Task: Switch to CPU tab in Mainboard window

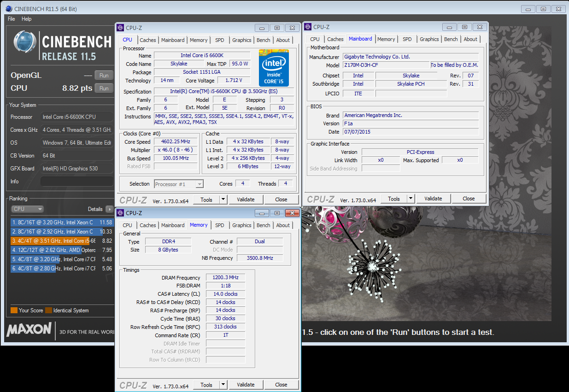Action: coord(315,39)
